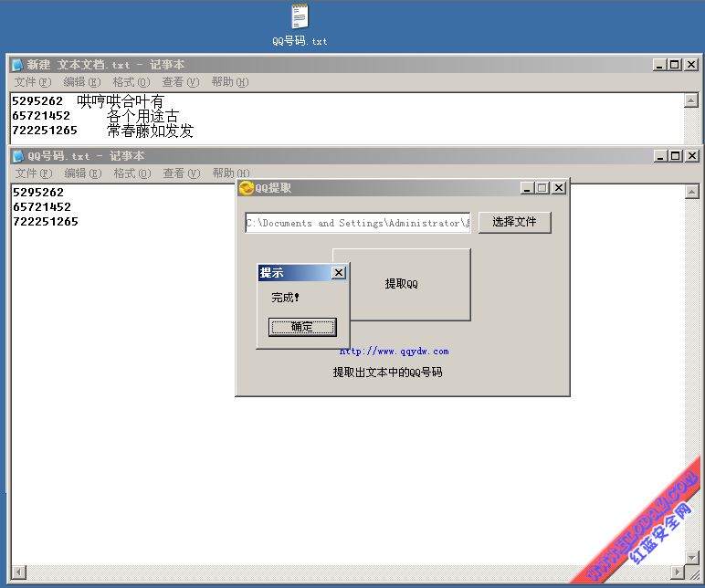Maximize the 新建 文本文档.txt Notepad window
The width and height of the screenshot is (705, 588).
[x=675, y=65]
